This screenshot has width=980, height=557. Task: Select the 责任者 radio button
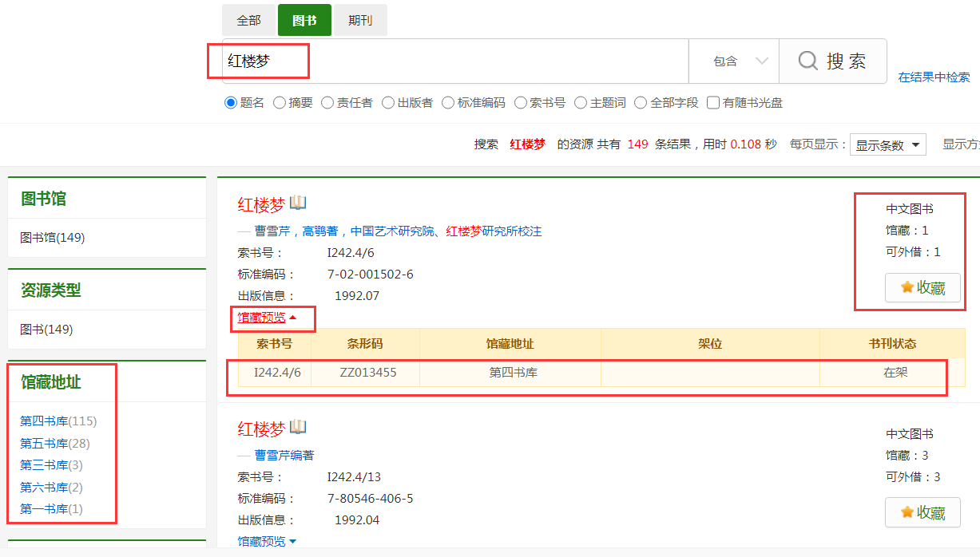click(x=327, y=103)
